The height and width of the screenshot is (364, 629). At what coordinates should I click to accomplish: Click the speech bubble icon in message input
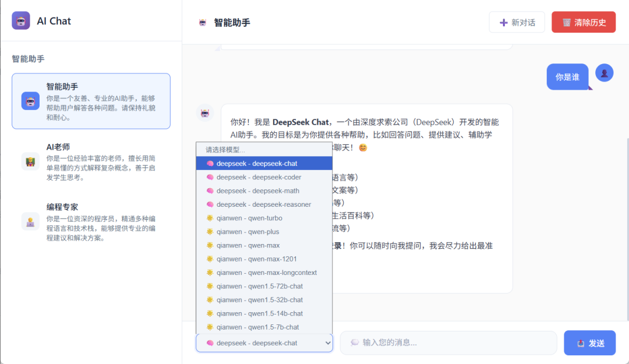(x=355, y=342)
